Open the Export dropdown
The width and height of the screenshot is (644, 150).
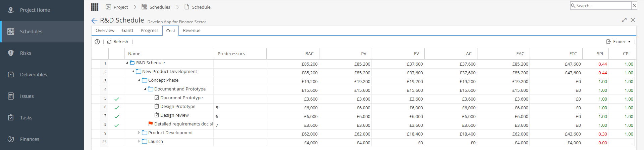click(x=619, y=42)
